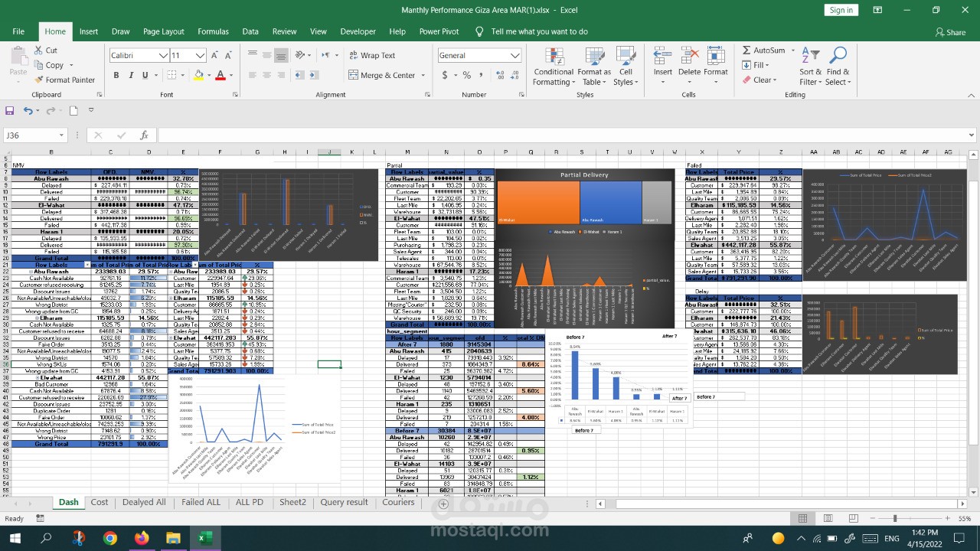The height and width of the screenshot is (551, 980).
Task: Switch to the Cost sheet tab
Action: tap(100, 502)
